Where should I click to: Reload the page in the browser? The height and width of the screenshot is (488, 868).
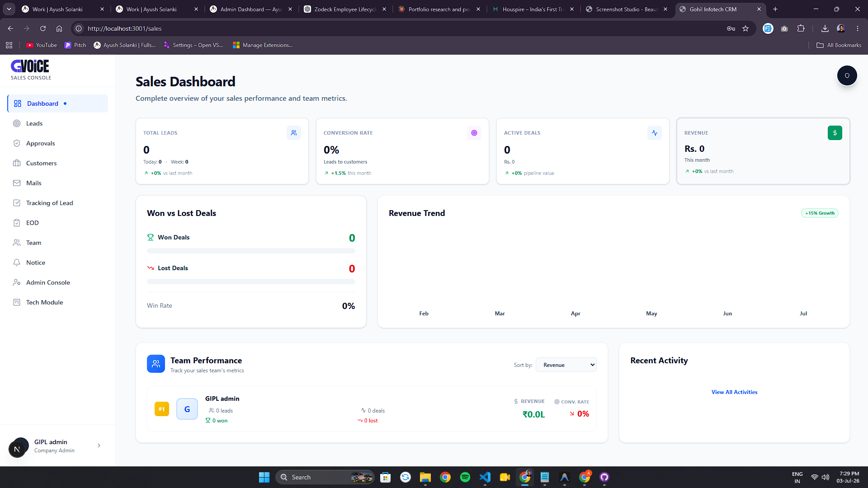(43, 28)
